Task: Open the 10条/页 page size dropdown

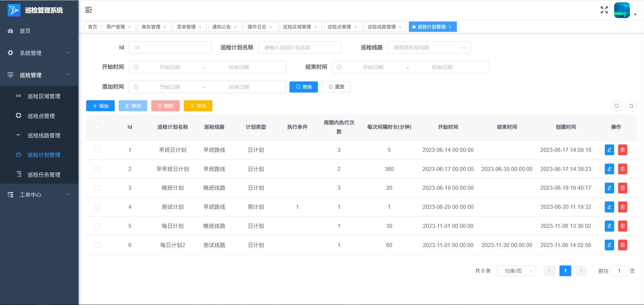Action: pos(516,271)
